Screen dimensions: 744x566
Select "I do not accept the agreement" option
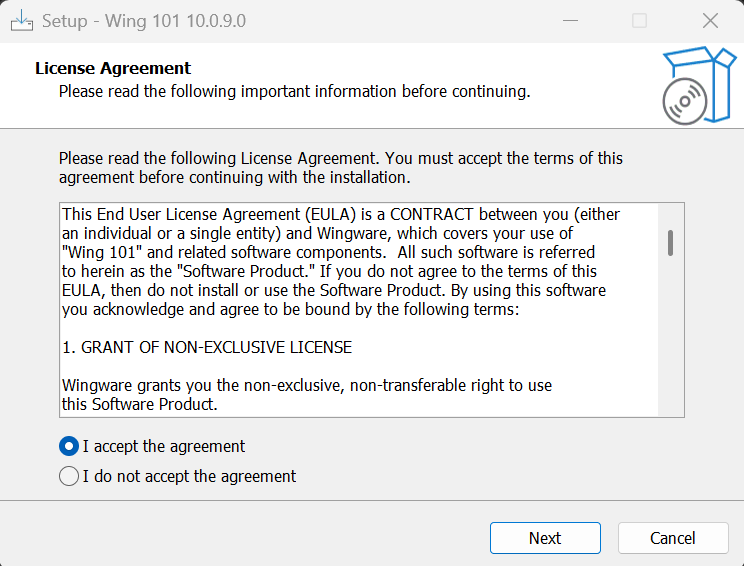point(69,476)
